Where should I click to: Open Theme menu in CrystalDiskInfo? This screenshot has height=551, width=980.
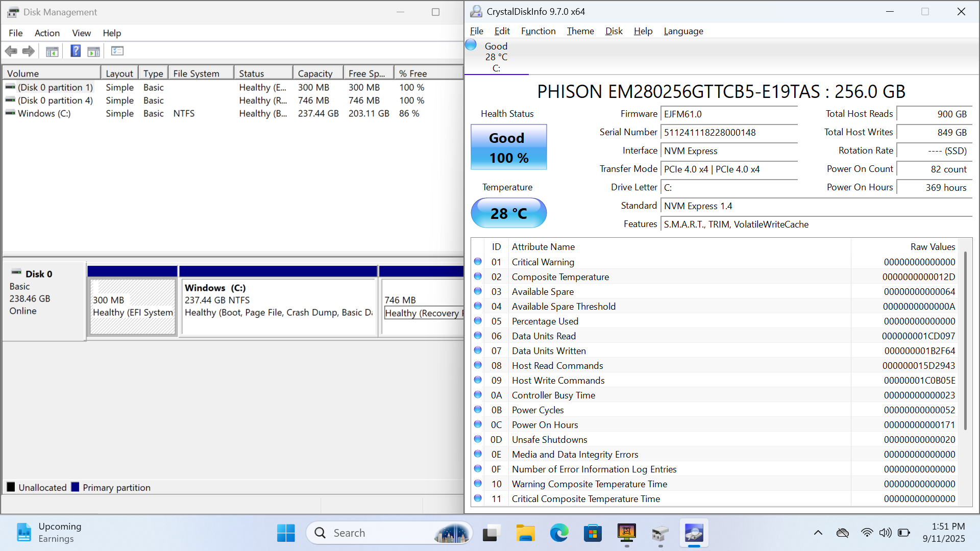point(580,31)
